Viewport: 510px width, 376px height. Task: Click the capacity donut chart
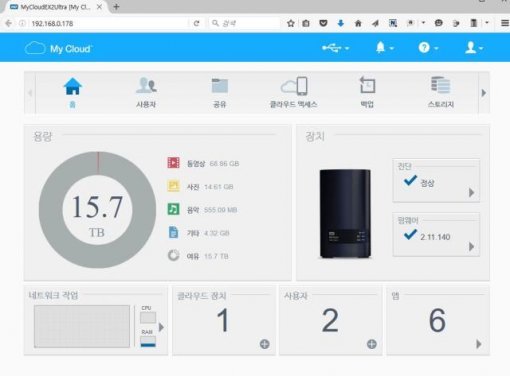coord(97,210)
